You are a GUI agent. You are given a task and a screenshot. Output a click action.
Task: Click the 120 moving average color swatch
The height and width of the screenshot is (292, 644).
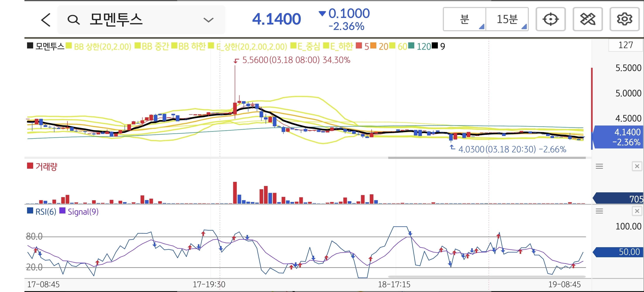[411, 46]
